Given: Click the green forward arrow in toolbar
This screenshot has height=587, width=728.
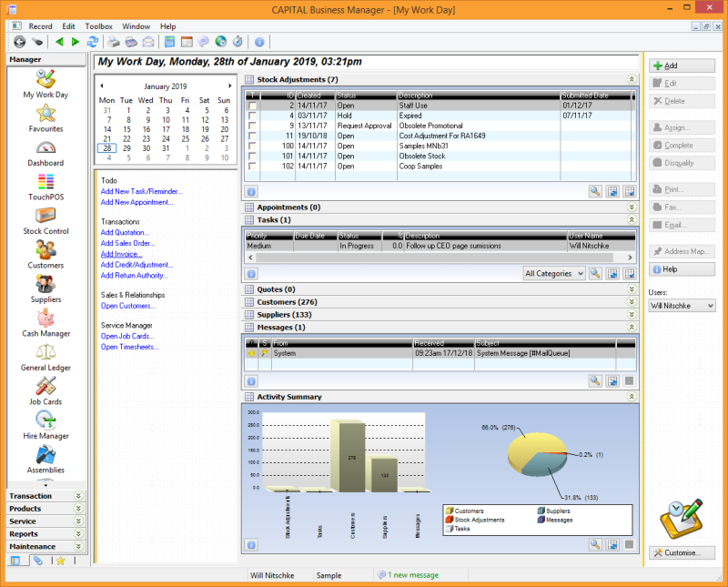Looking at the screenshot, I should click(76, 42).
